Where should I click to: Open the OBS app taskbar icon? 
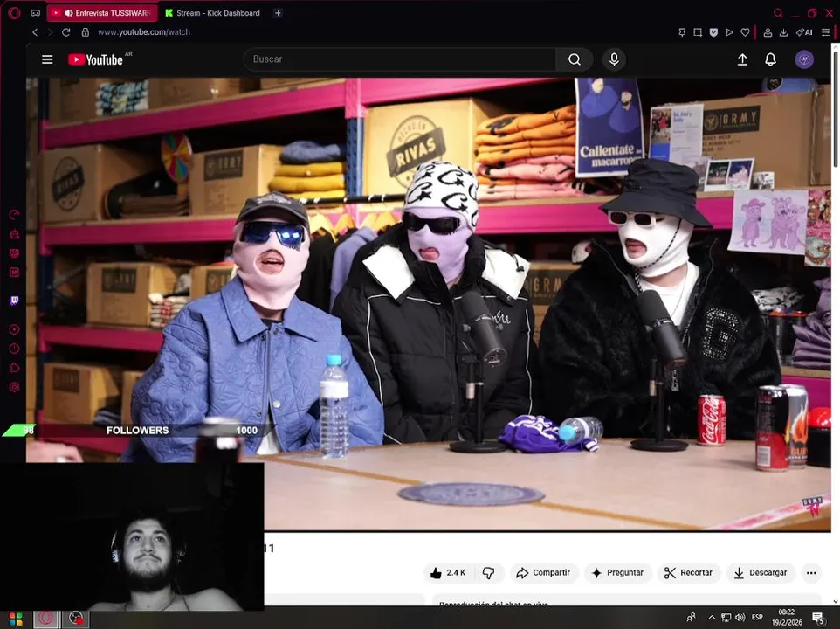(x=76, y=619)
